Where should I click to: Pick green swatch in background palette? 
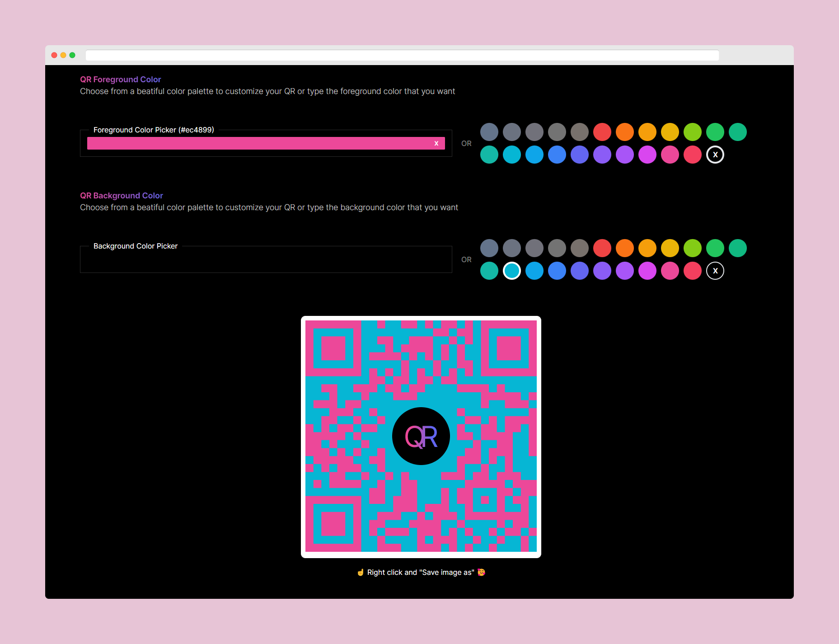point(715,248)
